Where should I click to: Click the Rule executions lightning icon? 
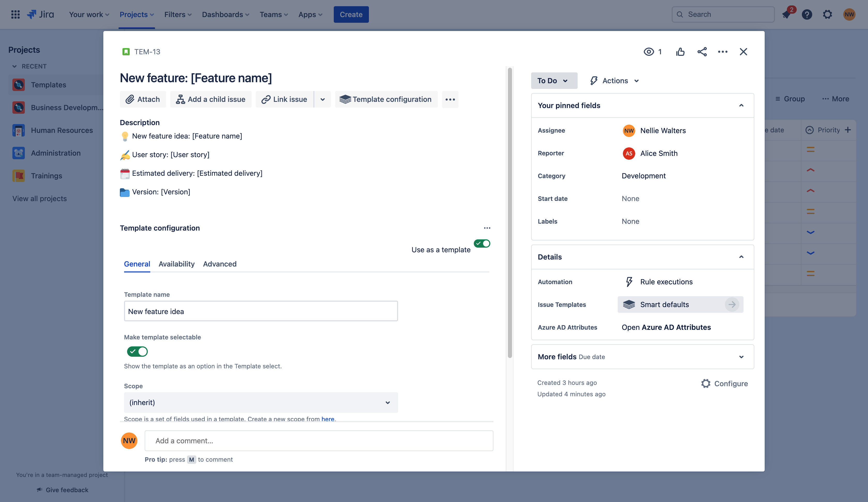coord(629,282)
